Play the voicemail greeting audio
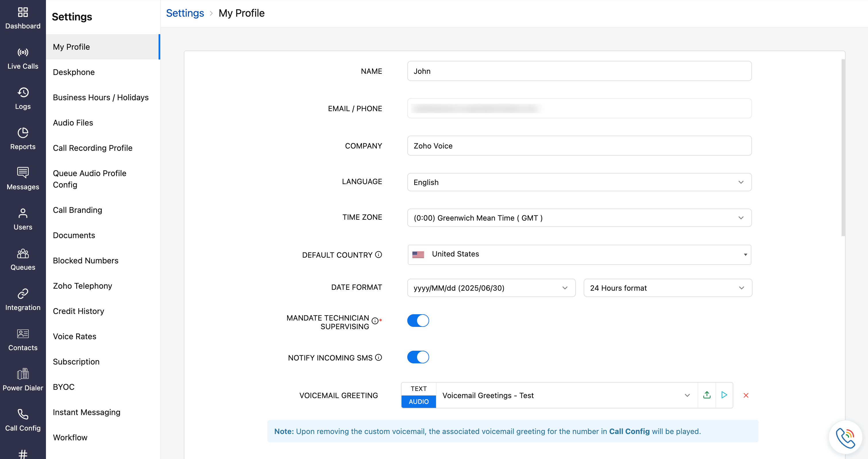The image size is (868, 459). pyautogui.click(x=724, y=395)
